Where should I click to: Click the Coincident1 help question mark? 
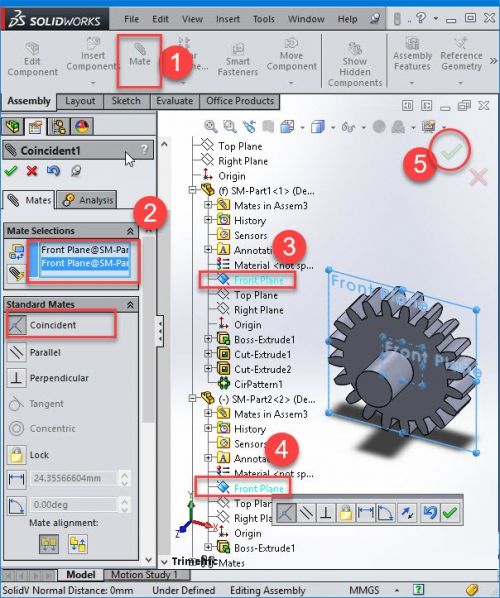[x=144, y=149]
